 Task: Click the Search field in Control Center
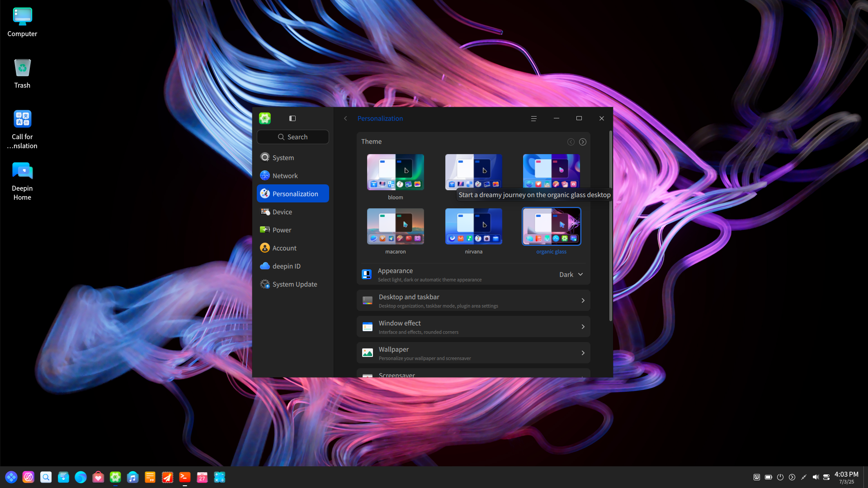[293, 137]
